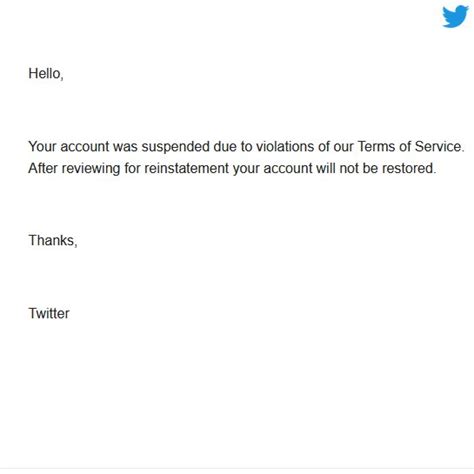Click the word "reinstatement" in the second sentence
The image size is (474, 474).
(x=186, y=168)
